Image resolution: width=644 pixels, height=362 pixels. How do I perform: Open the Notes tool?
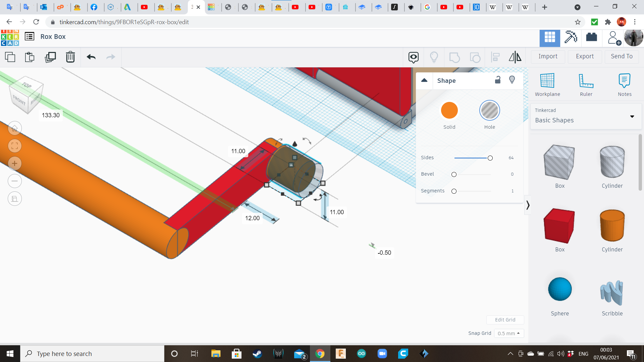click(625, 85)
